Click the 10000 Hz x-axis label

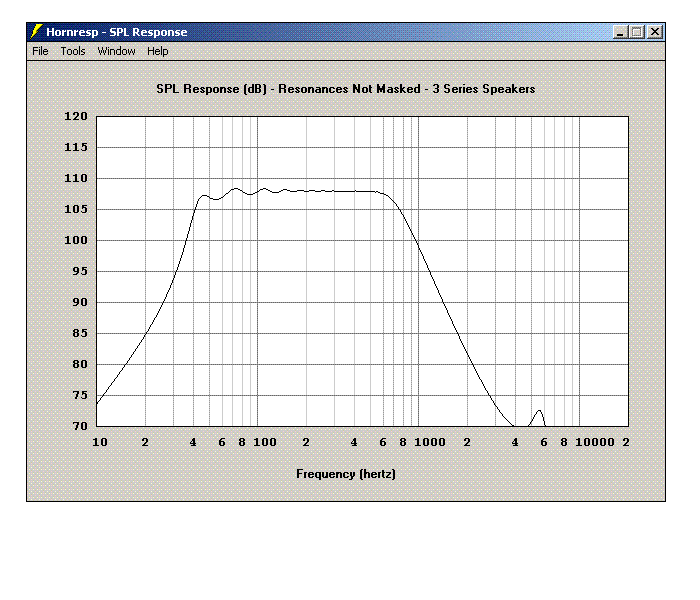(x=595, y=442)
